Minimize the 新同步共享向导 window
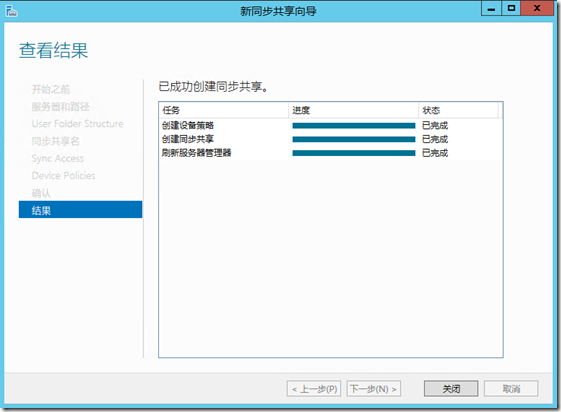 [x=492, y=9]
